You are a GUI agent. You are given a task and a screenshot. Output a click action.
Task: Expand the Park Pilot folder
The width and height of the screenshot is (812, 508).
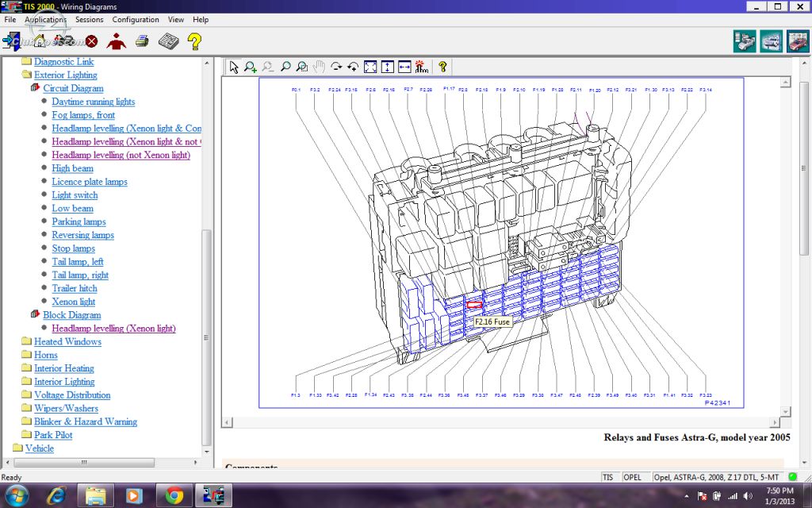(x=26, y=434)
